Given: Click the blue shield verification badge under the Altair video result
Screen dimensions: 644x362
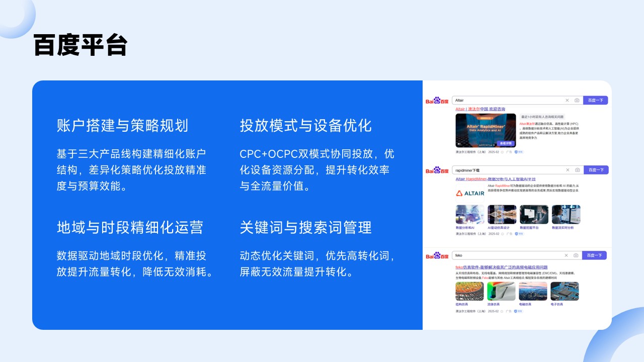Looking at the screenshot, I should 516,152.
